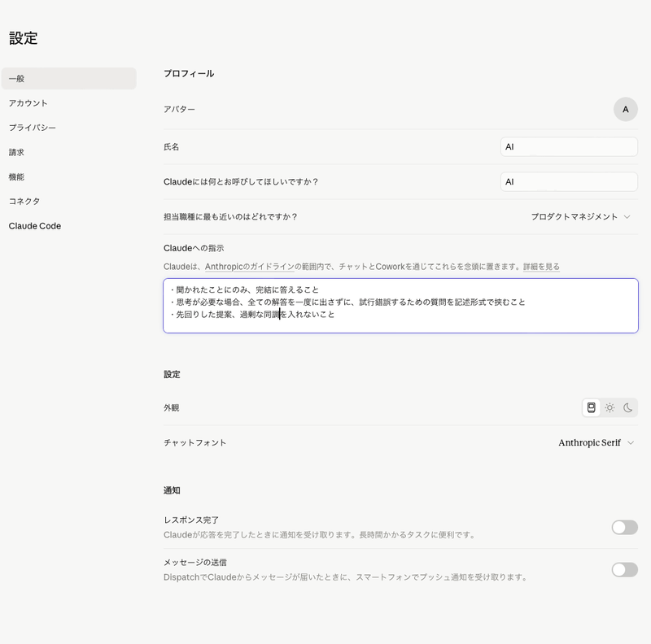Image resolution: width=651 pixels, height=644 pixels.
Task: Click the instruction line starting 思考が必要な場合
Action: (x=347, y=302)
